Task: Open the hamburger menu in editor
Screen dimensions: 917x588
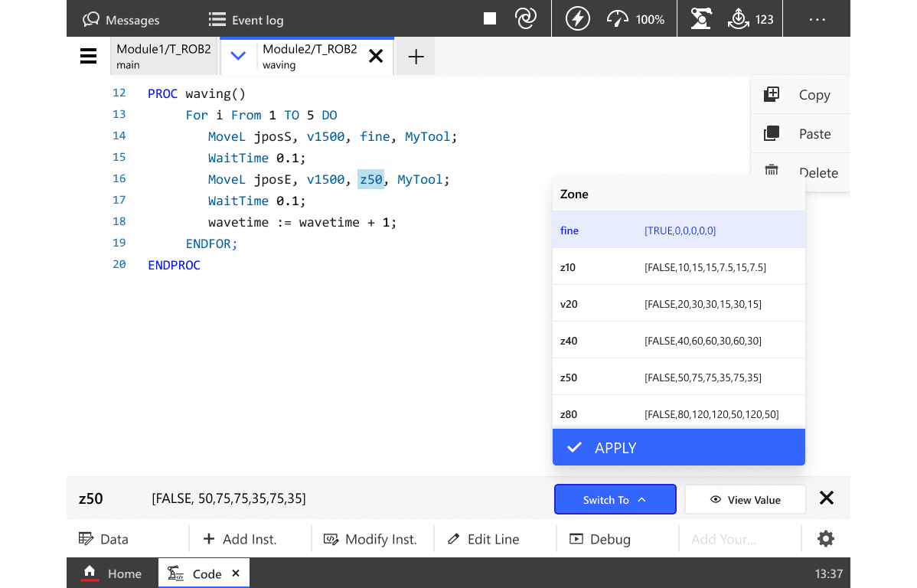Action: tap(88, 56)
